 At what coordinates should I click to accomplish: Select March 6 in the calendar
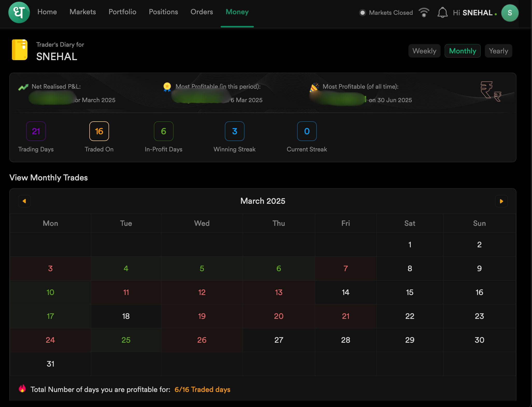click(x=279, y=268)
